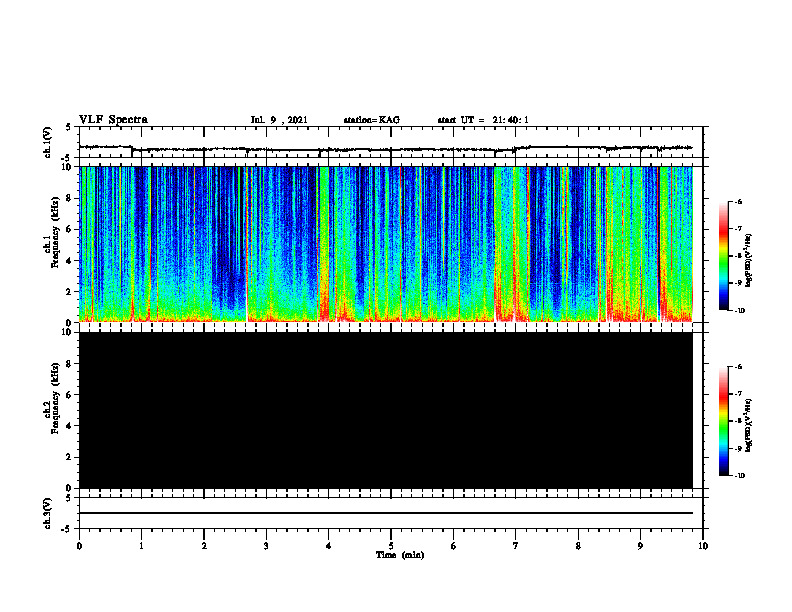Image resolution: width=792 pixels, height=612 pixels.
Task: Click the flat ch.3 voltage line
Action: pos(386,513)
